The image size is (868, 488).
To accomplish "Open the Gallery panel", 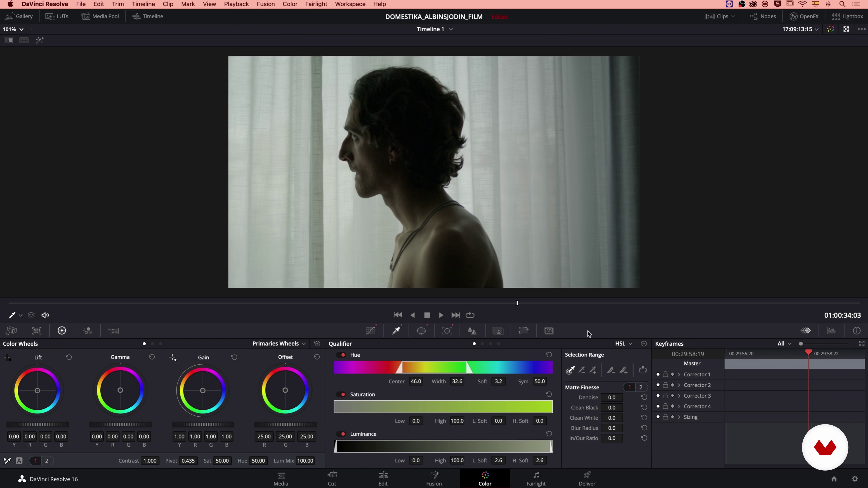I will [19, 16].
